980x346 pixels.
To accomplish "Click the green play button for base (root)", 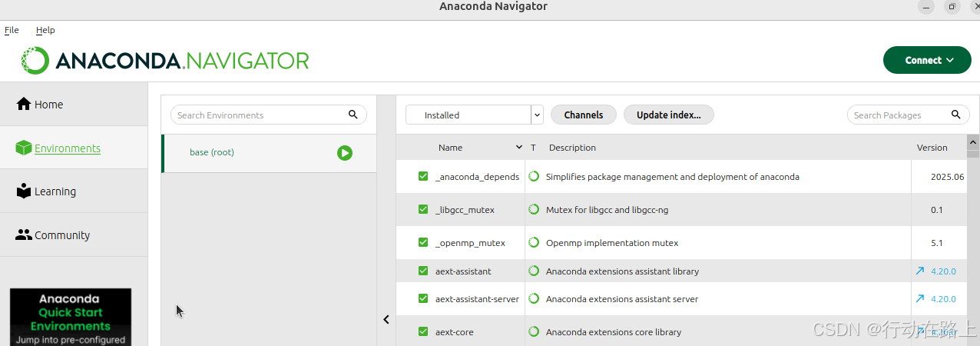I will pos(345,153).
